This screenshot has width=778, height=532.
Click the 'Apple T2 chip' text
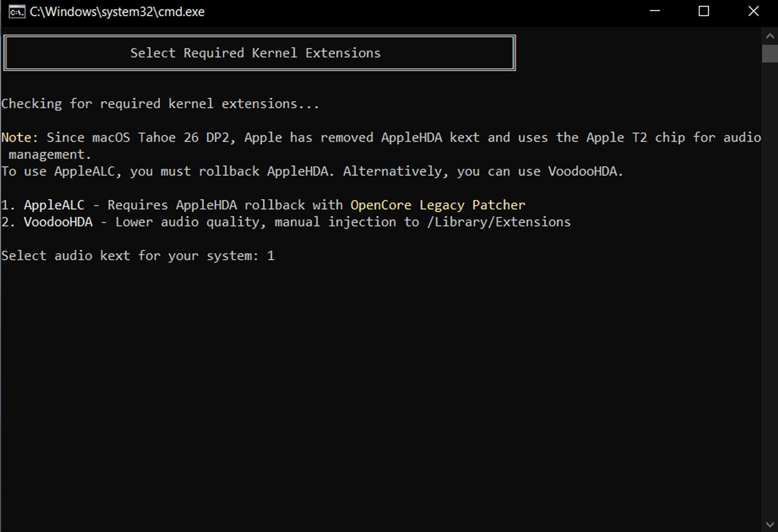[636, 137]
